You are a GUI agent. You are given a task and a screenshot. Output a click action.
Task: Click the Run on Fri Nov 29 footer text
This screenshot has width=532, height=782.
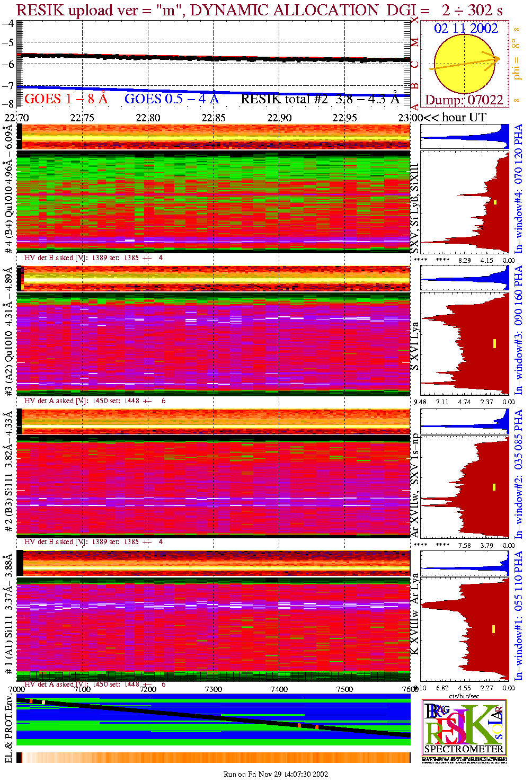276,774
